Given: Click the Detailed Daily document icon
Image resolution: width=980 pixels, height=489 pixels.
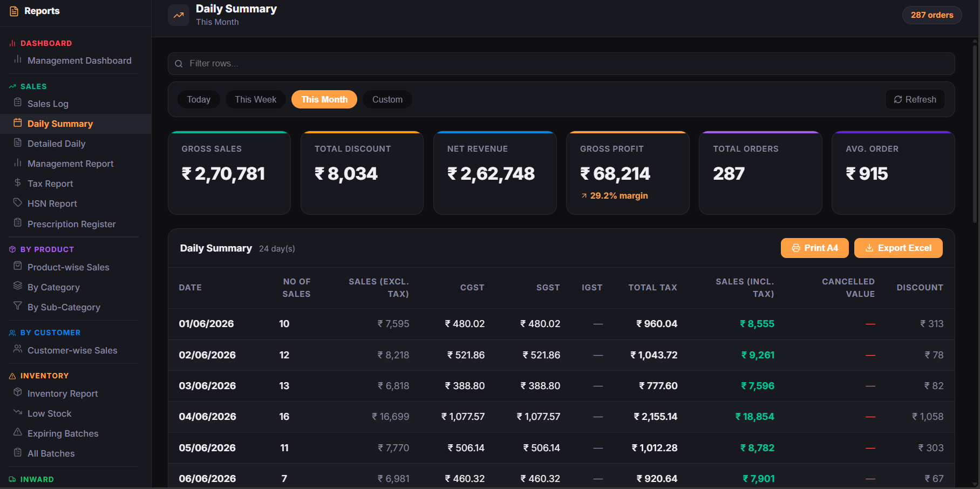Looking at the screenshot, I should click(x=18, y=142).
